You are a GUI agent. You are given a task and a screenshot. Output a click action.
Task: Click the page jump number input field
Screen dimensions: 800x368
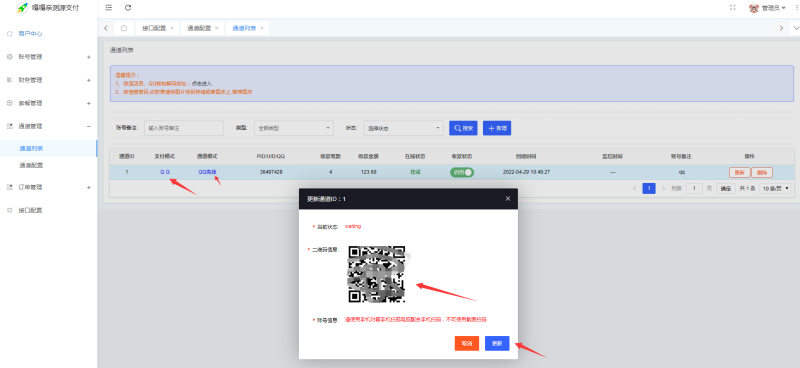(694, 188)
